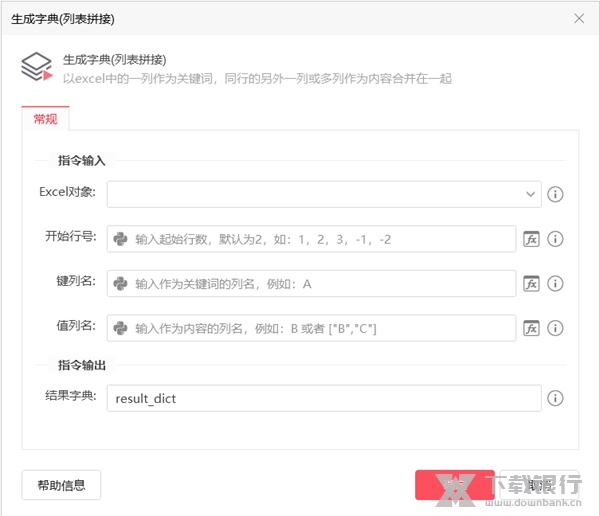This screenshot has width=600, height=516.
Task: Focus the 开始行号 input field
Action: tap(320, 239)
